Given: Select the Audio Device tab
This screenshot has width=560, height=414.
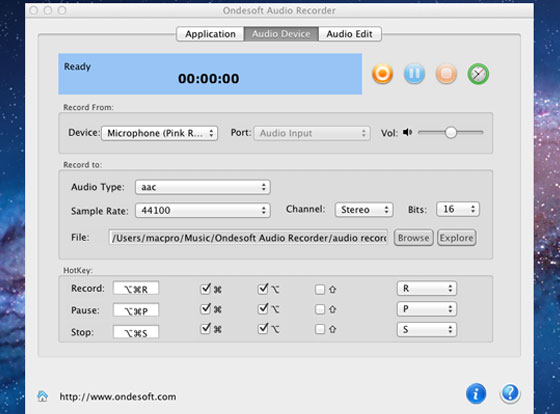Looking at the screenshot, I should tap(281, 34).
